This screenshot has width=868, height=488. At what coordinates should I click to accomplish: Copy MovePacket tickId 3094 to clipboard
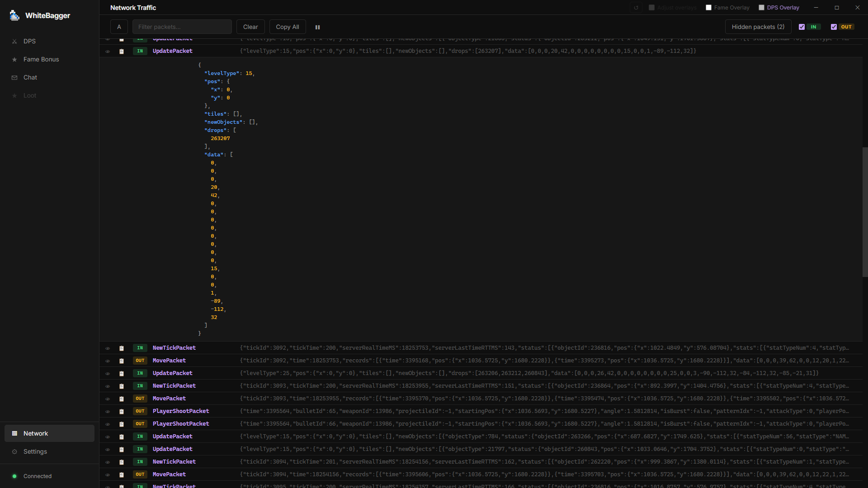(122, 475)
